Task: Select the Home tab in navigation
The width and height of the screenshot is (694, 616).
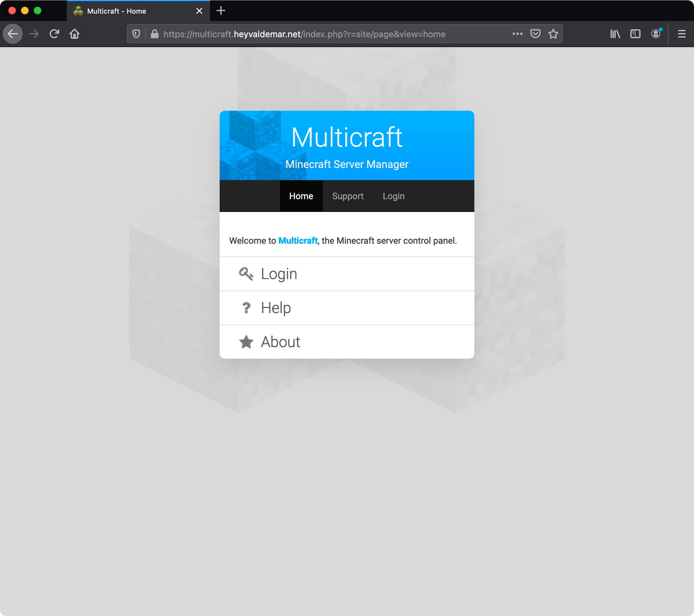Action: [301, 196]
